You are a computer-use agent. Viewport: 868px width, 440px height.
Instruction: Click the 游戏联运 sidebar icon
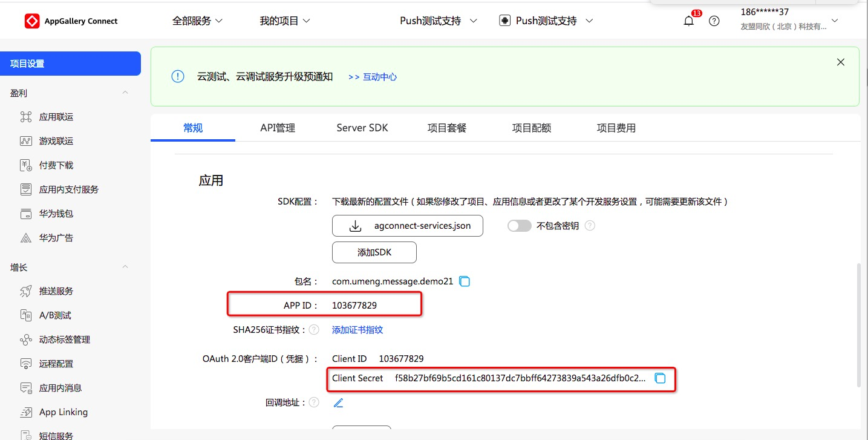(26, 141)
